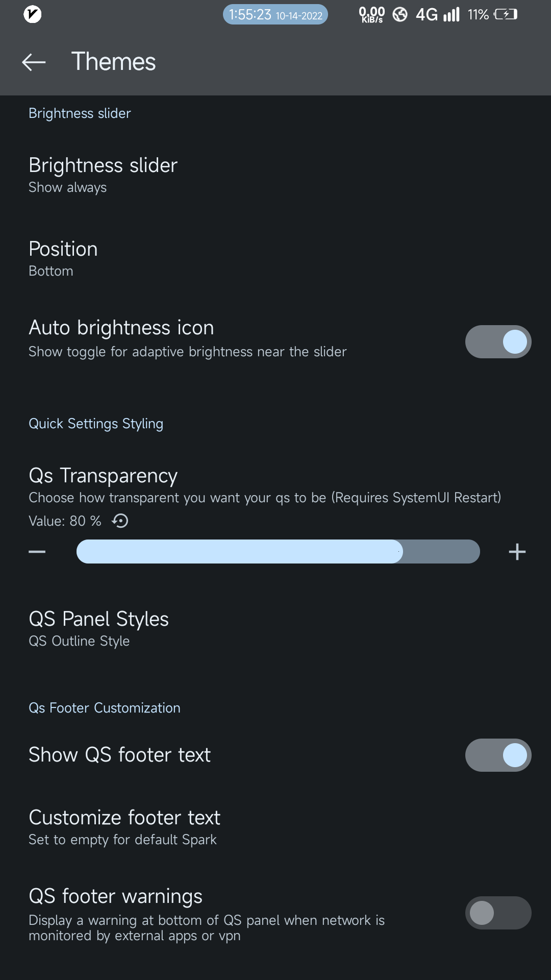The image size is (551, 980).
Task: Tap the network speed indicator
Action: (371, 14)
